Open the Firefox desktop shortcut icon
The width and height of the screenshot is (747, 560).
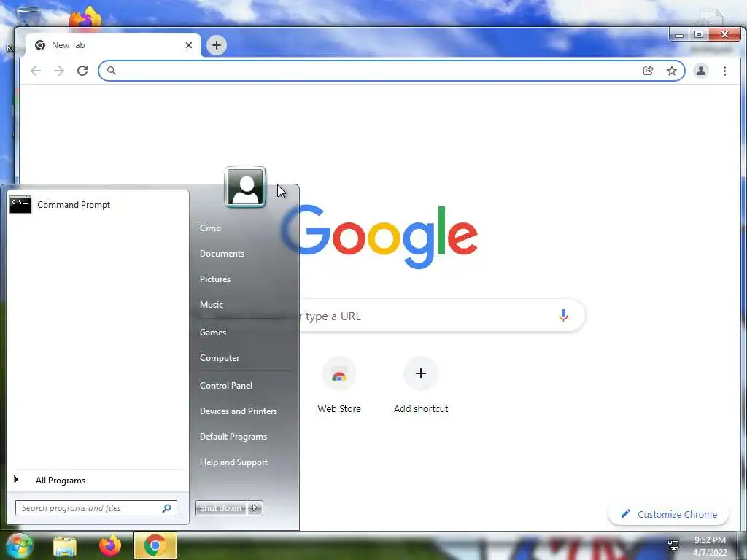(x=86, y=18)
